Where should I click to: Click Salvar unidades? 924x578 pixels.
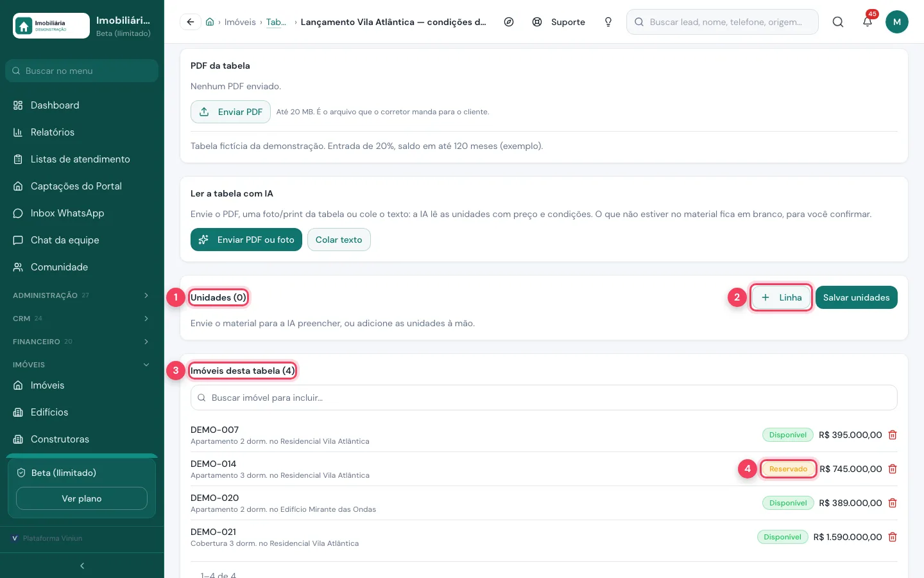[x=857, y=297]
